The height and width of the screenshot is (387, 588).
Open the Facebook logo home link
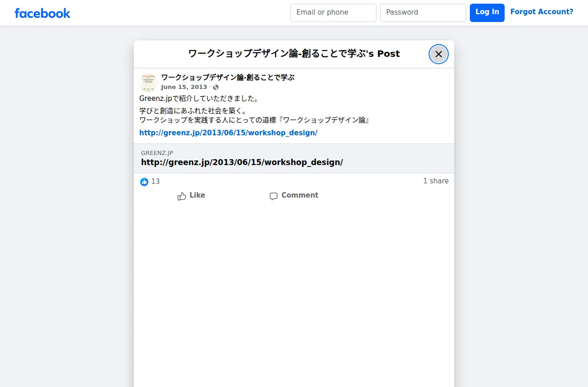43,13
